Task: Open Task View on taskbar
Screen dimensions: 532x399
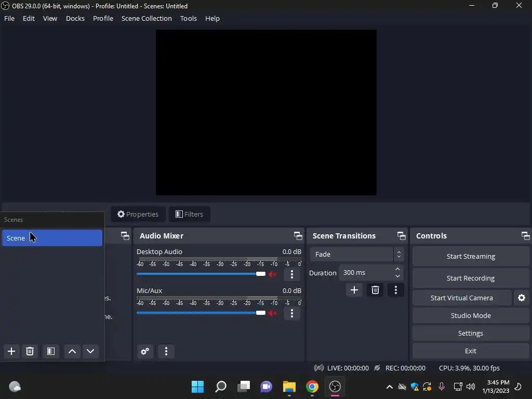Action: tap(244, 387)
